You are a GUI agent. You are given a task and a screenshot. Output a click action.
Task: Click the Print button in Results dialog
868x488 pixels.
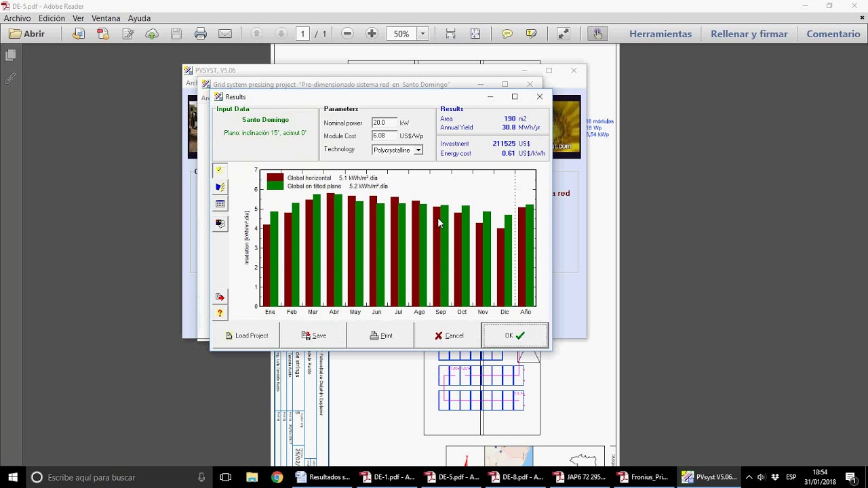click(380, 335)
